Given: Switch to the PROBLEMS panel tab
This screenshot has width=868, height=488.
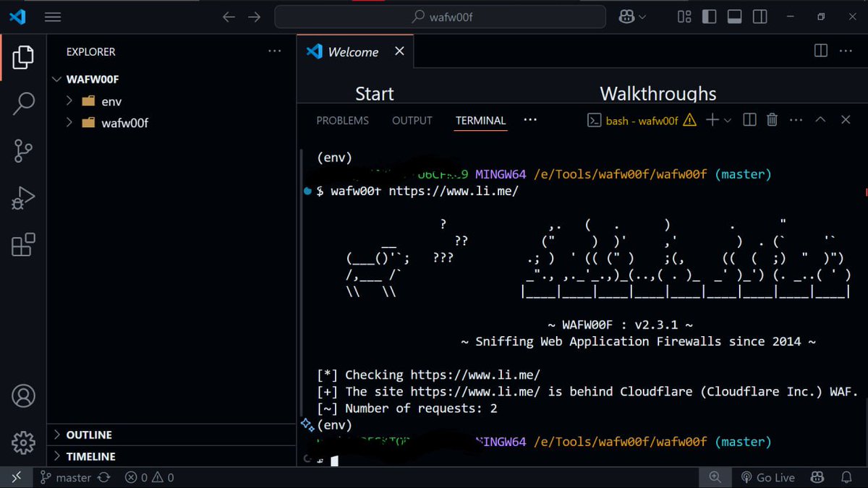Looking at the screenshot, I should (x=342, y=121).
